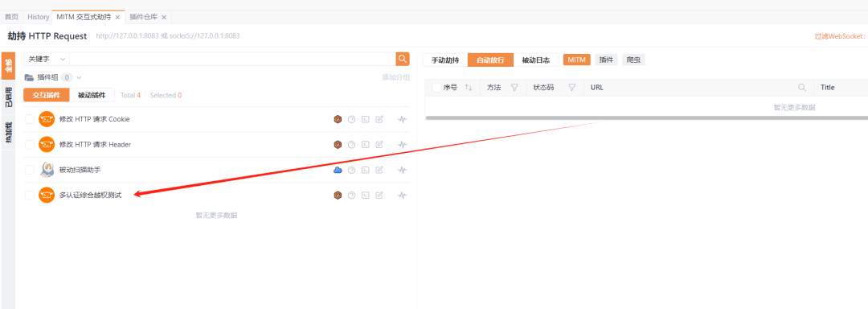The width and height of the screenshot is (868, 309).
Task: Click the horizontal scrollbar under the request table
Action: (646, 117)
